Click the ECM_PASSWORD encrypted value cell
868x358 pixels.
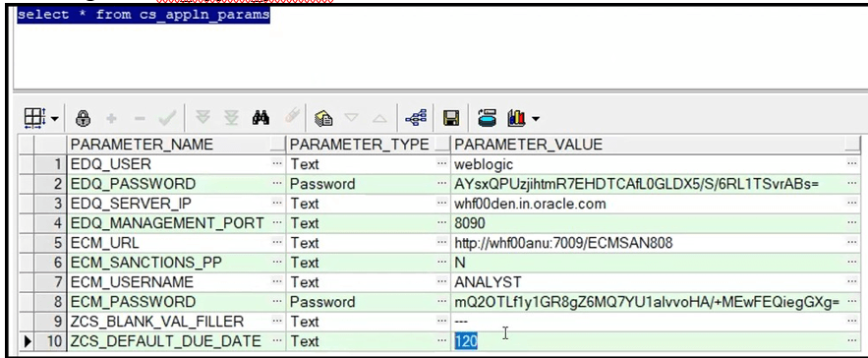click(656, 302)
